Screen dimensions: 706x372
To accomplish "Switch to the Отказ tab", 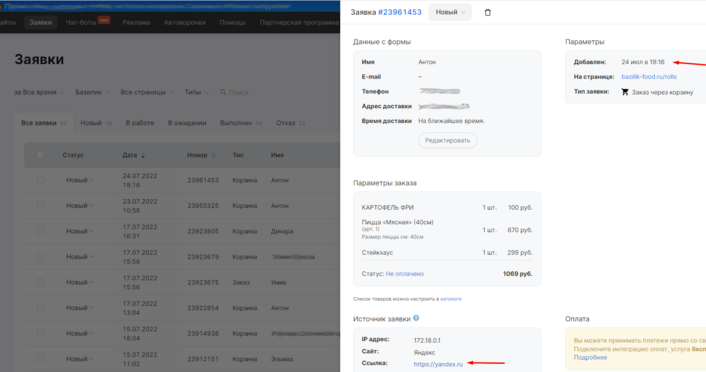I will pos(290,123).
